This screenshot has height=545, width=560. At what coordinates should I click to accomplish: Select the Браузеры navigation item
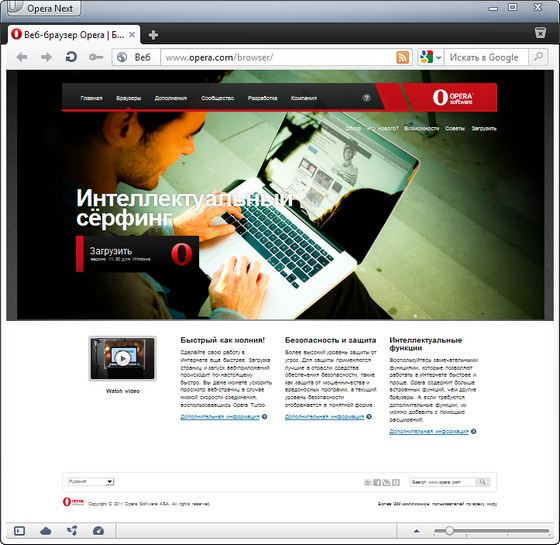(129, 98)
